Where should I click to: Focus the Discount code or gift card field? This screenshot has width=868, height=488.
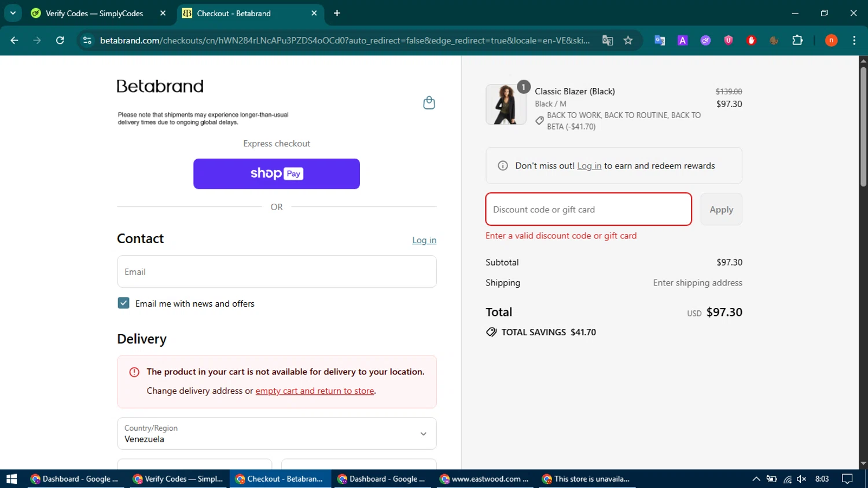(589, 210)
